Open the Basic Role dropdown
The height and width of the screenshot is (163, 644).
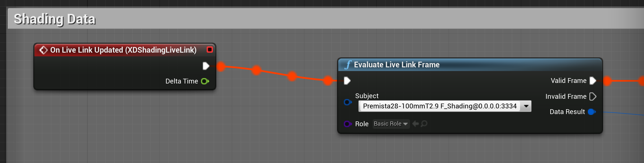coord(391,124)
